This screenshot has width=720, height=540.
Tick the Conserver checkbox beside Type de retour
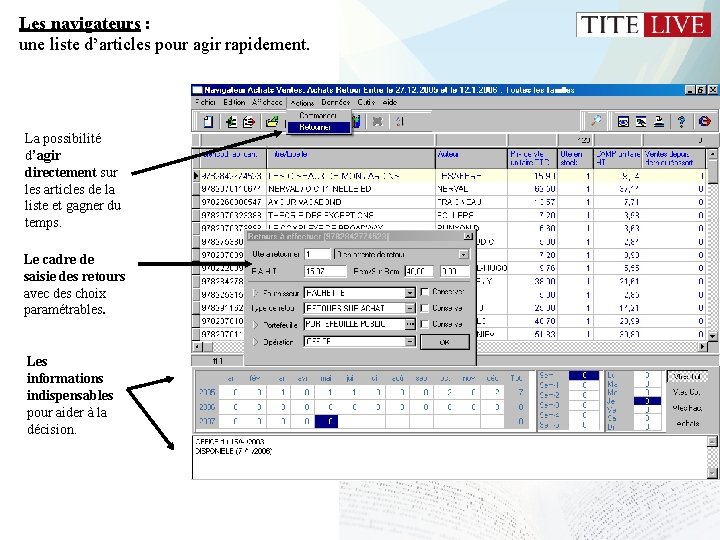[x=424, y=308]
